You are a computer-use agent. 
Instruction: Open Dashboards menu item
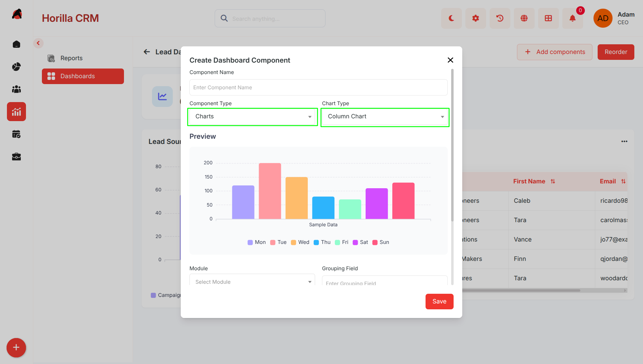point(83,76)
